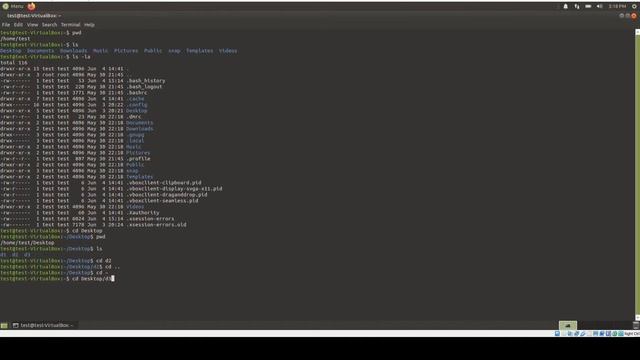This screenshot has width=640, height=360.
Task: Click the .Xauthority file name
Action: pos(143,213)
